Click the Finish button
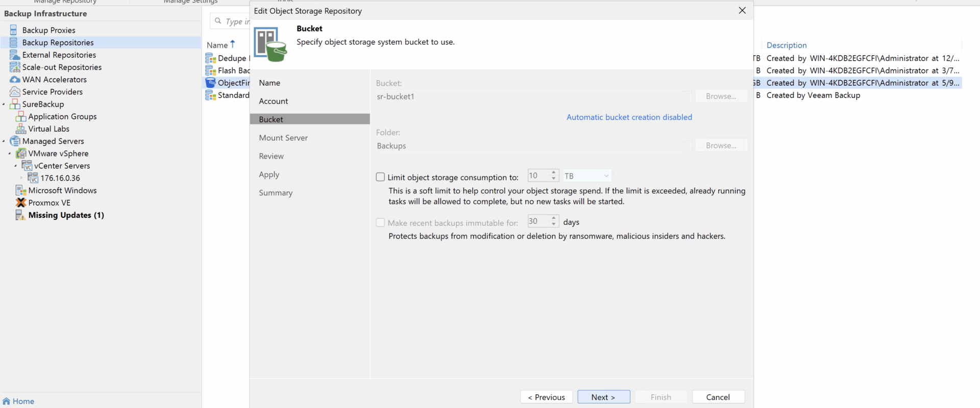Image resolution: width=980 pixels, height=408 pixels. click(661, 397)
